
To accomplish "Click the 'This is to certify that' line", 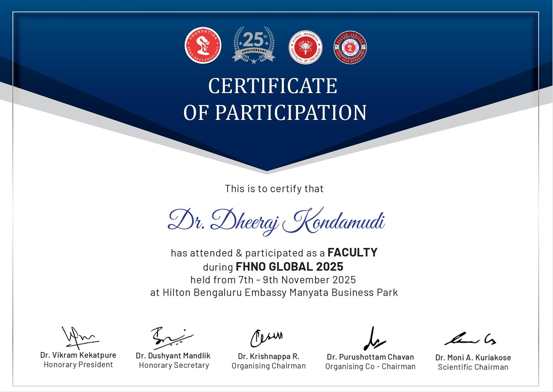I will pos(274,188).
